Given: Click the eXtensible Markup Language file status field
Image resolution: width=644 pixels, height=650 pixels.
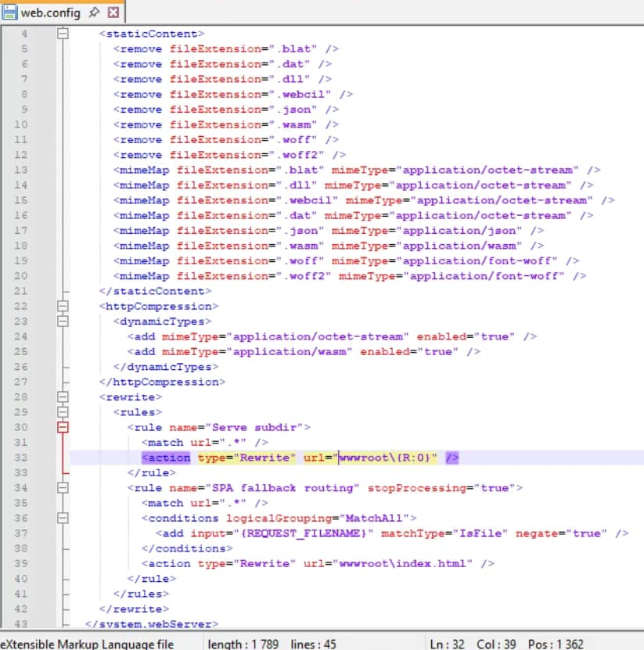Looking at the screenshot, I should click(86, 644).
